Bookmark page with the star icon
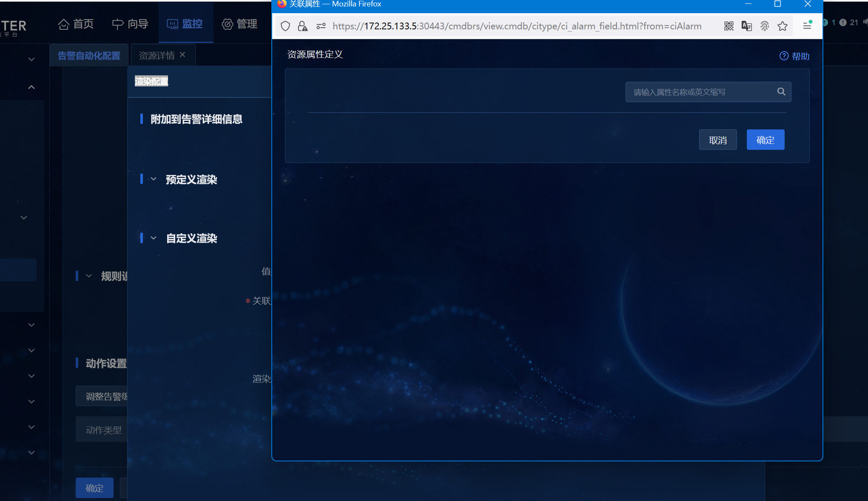Screen dimensions: 868x501 coord(782,26)
